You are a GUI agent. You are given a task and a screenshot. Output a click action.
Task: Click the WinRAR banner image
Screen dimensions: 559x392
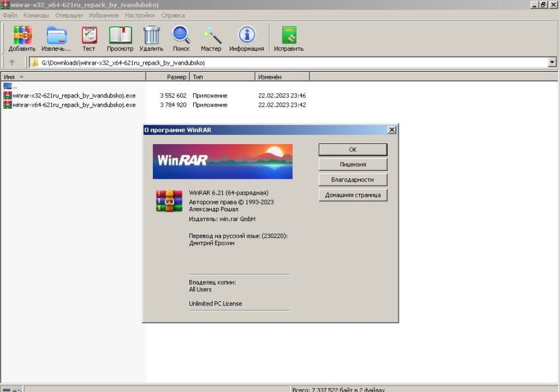222,162
